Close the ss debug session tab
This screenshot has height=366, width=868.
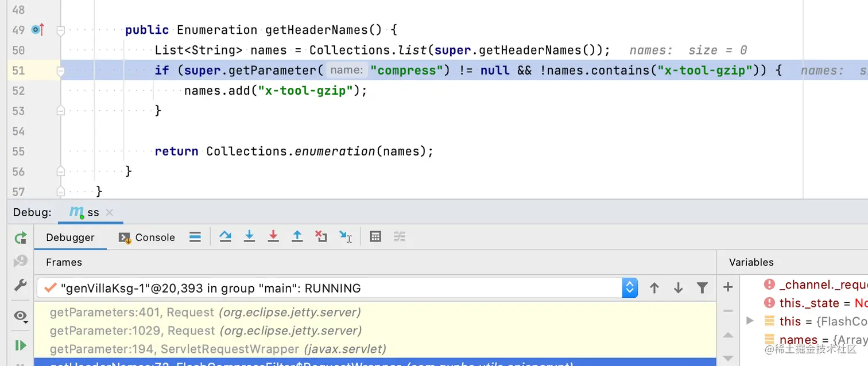110,212
